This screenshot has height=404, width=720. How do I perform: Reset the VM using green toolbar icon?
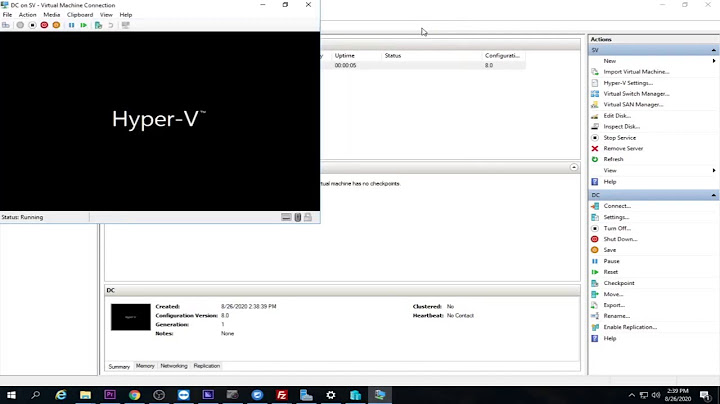click(x=84, y=25)
